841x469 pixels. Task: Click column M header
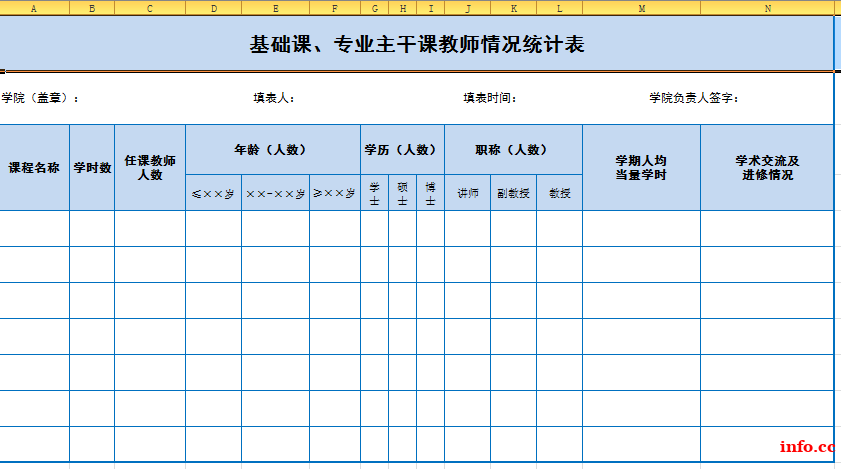pos(641,8)
